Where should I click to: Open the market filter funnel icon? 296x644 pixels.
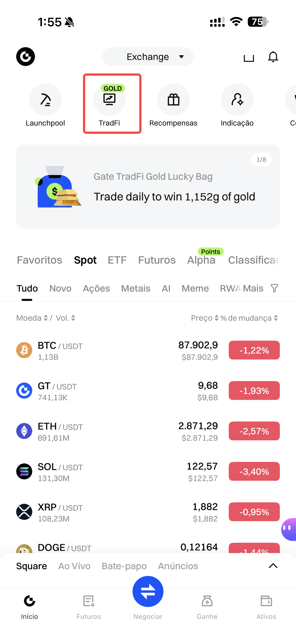274,288
